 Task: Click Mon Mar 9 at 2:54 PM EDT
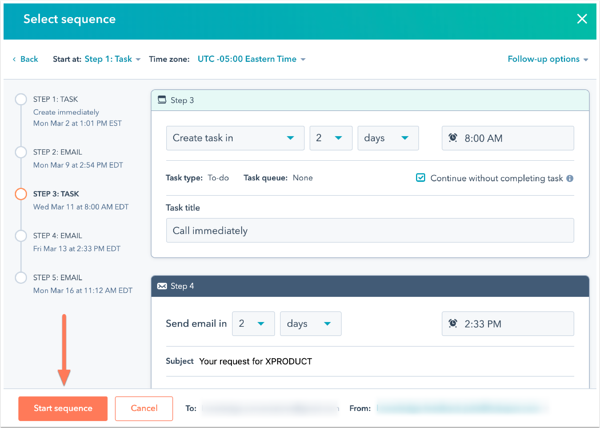[78, 165]
